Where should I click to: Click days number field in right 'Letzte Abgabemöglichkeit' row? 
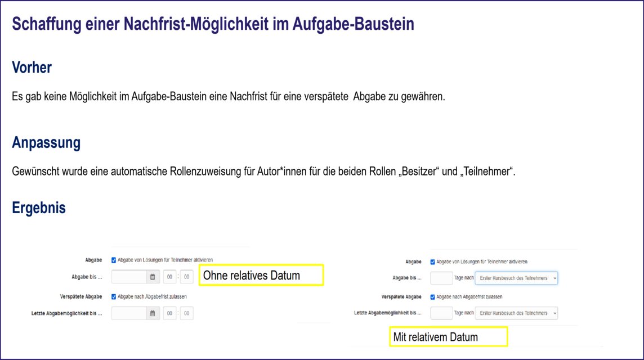[441, 313]
